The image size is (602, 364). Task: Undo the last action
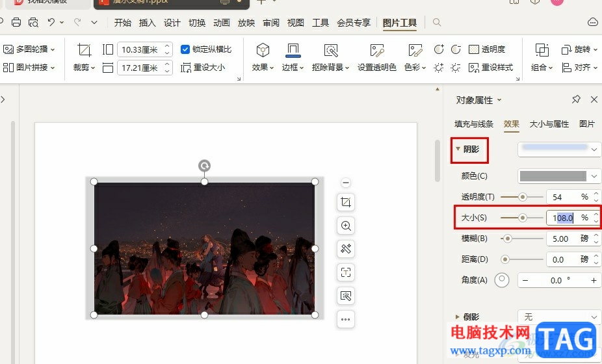51,22
